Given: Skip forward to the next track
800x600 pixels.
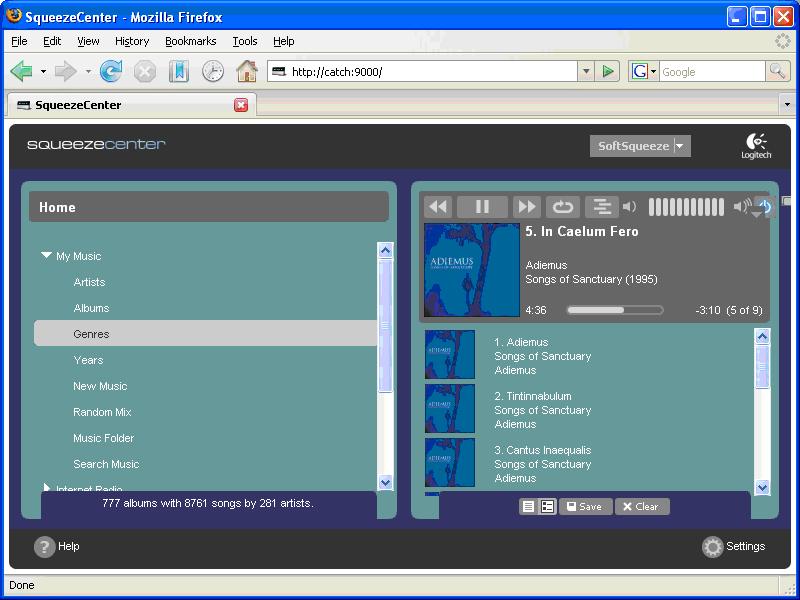Looking at the screenshot, I should click(x=526, y=207).
